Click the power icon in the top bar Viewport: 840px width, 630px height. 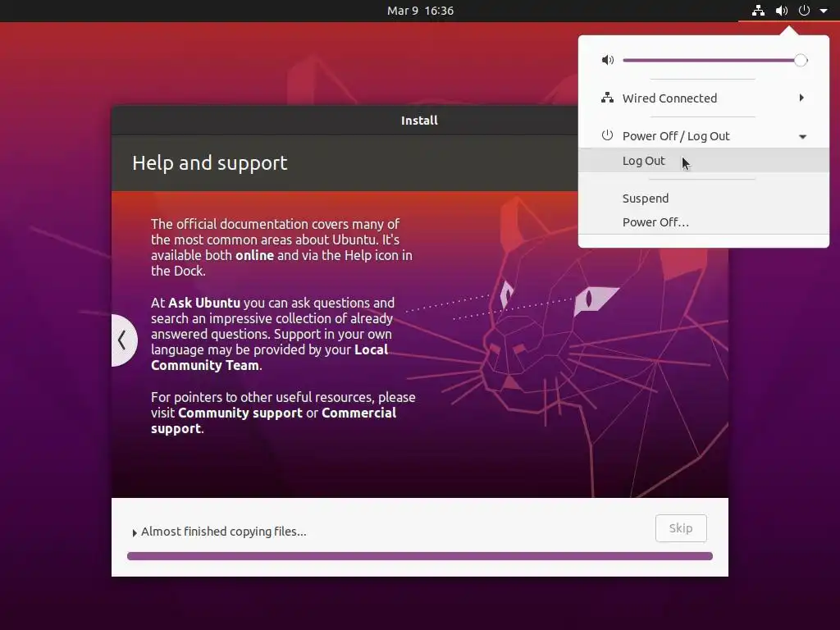coord(804,11)
